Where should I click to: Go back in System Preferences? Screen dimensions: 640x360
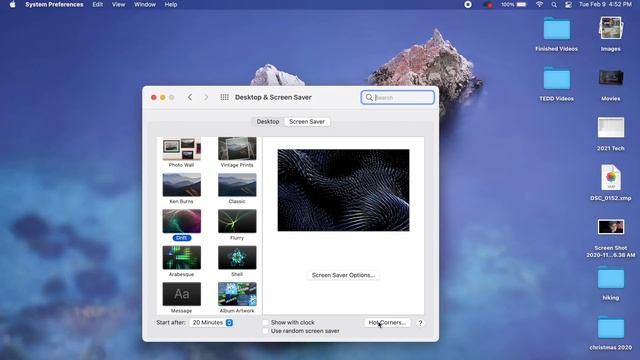pyautogui.click(x=190, y=97)
